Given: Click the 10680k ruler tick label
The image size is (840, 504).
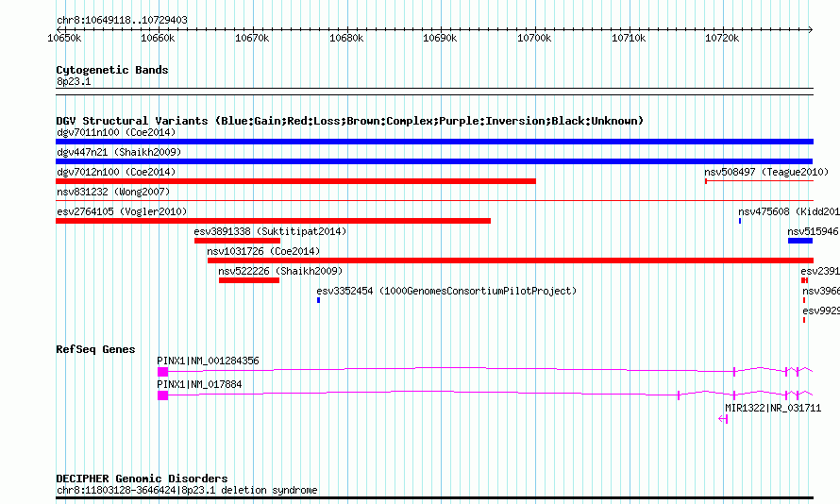Looking at the screenshot, I should pos(346,38).
